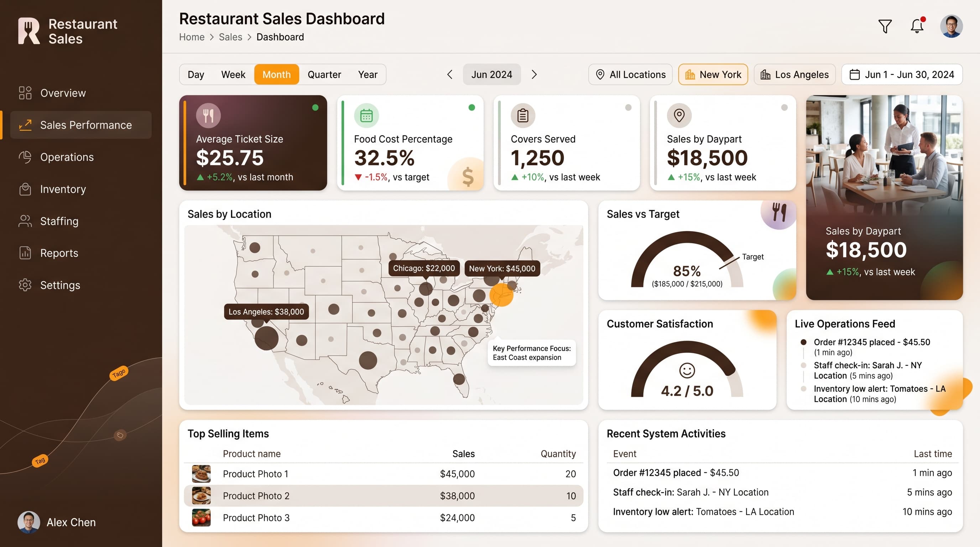This screenshot has height=547, width=980.
Task: Select Sales Performance sidebar item
Action: click(80, 125)
